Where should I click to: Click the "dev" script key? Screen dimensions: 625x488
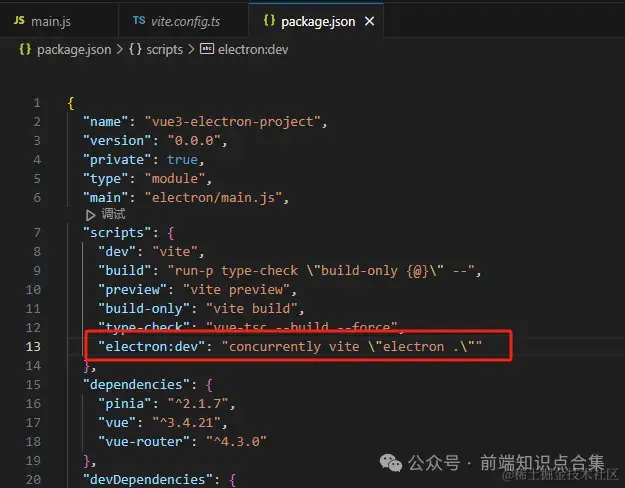coord(117,251)
